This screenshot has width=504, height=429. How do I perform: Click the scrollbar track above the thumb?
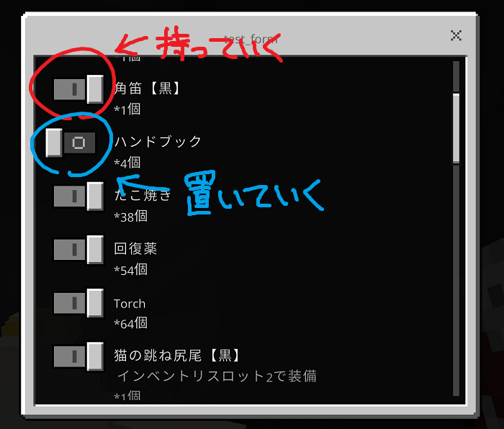tap(456, 76)
